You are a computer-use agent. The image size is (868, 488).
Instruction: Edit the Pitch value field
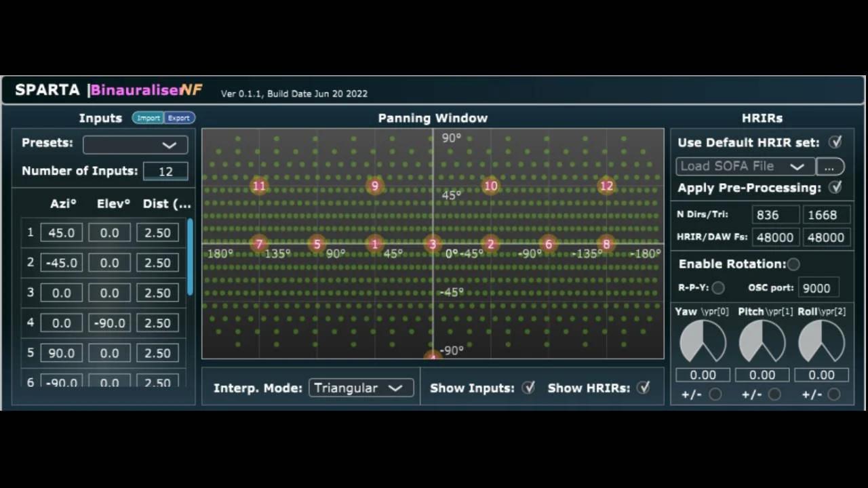pos(762,375)
